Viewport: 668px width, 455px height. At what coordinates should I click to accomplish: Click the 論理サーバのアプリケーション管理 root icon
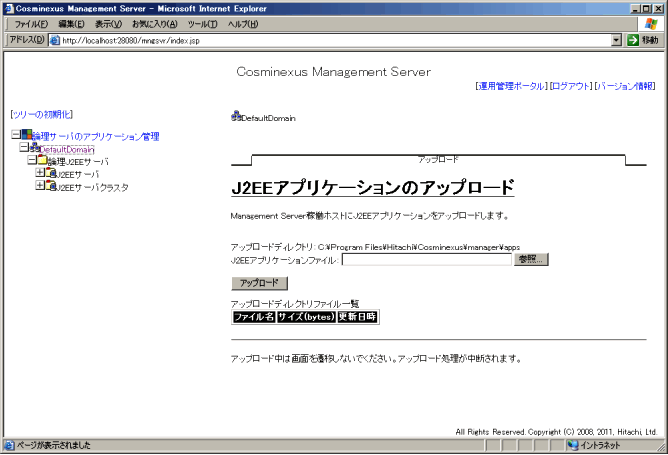(27, 135)
